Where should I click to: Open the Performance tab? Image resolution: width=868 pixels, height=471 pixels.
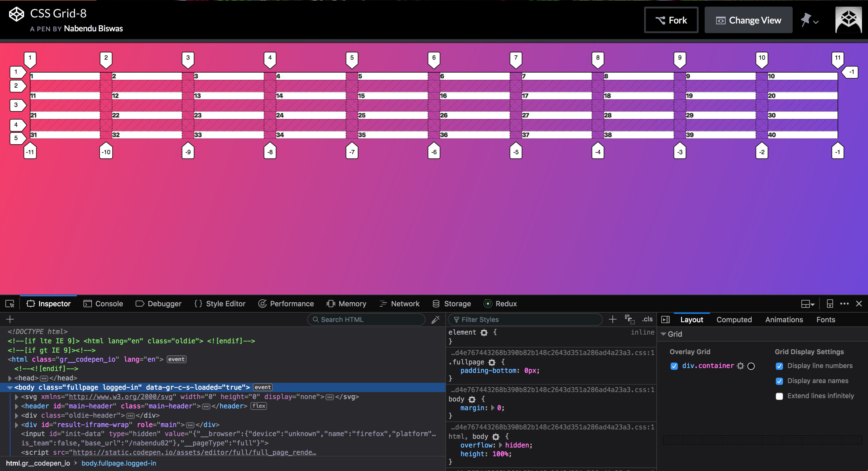[286, 304]
